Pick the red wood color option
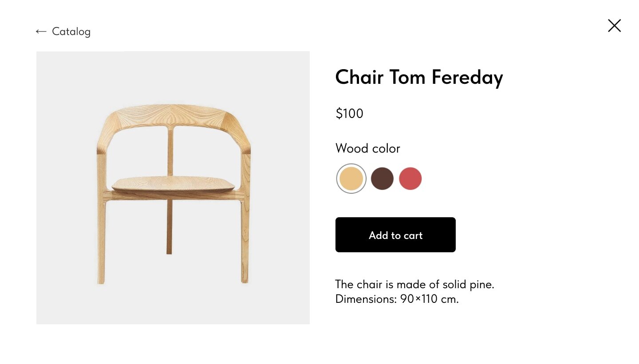 pyautogui.click(x=410, y=178)
